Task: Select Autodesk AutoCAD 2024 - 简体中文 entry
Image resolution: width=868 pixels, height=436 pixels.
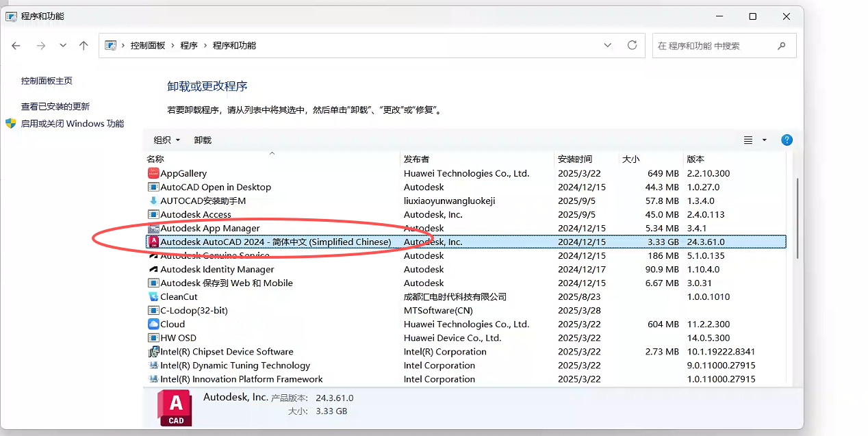Action: click(465, 242)
